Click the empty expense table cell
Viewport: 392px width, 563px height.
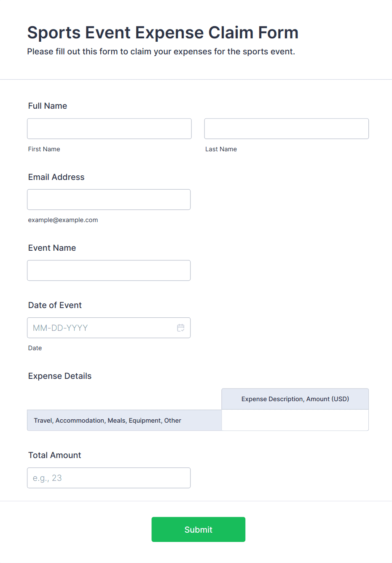295,420
